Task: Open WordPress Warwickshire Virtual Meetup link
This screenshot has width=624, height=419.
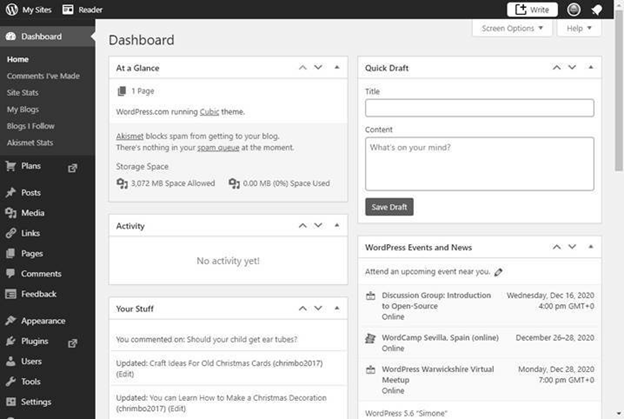Action: point(438,374)
